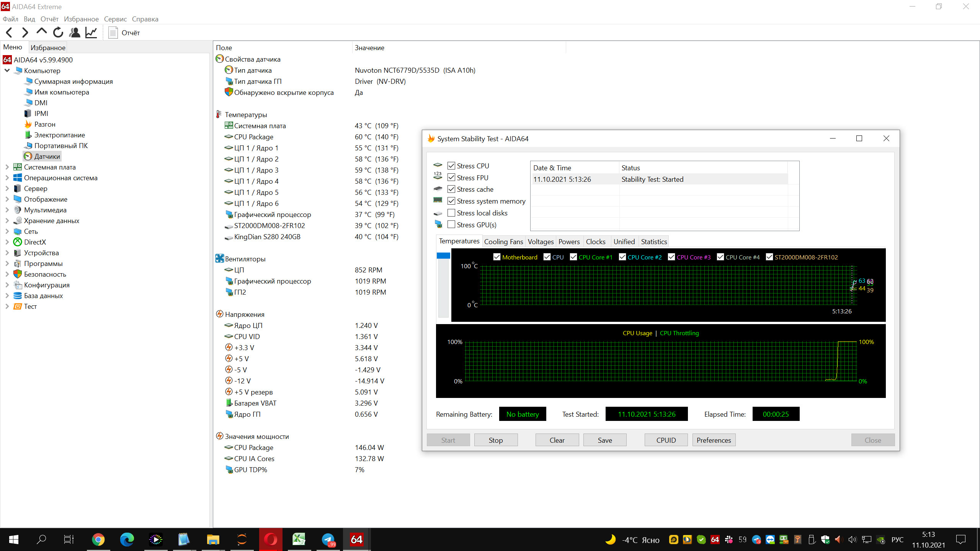Enable Stress local disks checkbox
Screen dimensions: 980x551
coord(451,213)
